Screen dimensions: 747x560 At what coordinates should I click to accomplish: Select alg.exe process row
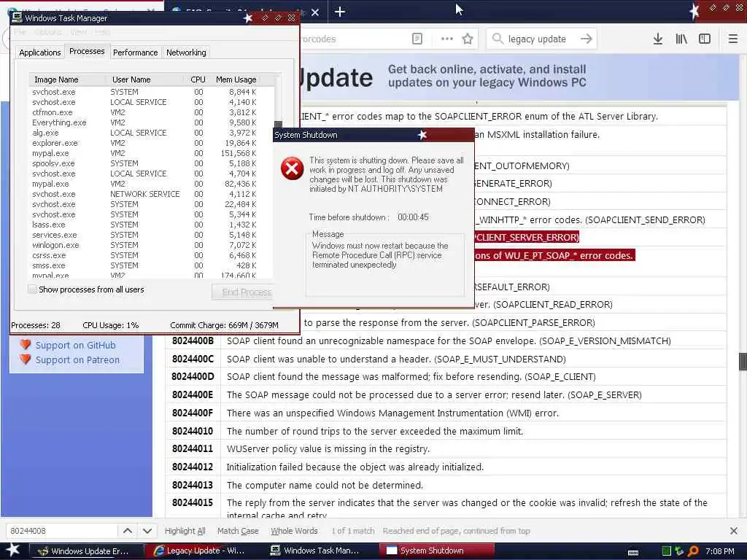coord(151,133)
